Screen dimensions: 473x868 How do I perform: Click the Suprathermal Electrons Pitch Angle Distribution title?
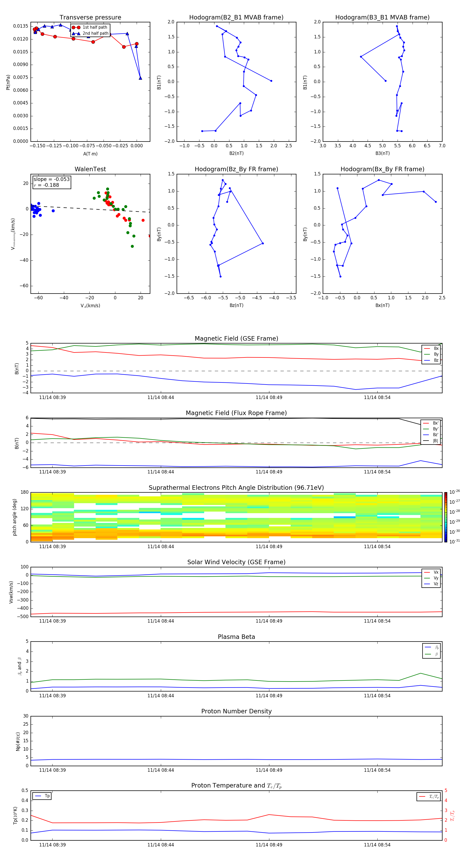pyautogui.click(x=236, y=488)
